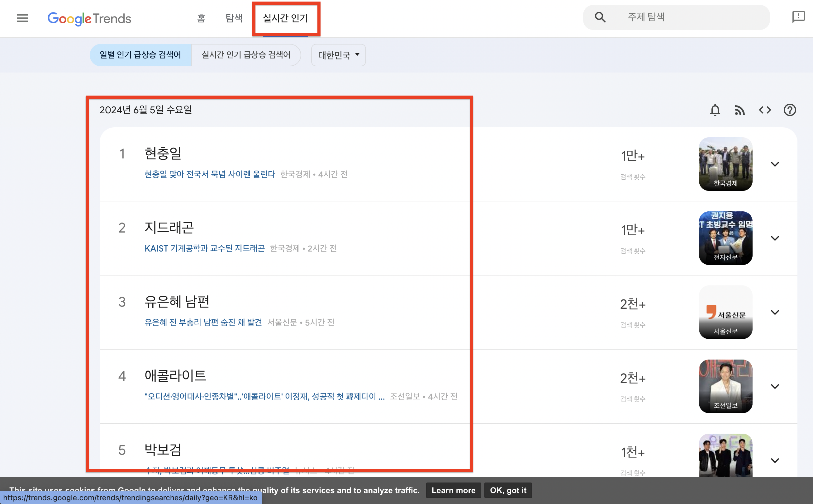Expand the 애콜라이트 trend row chevron

[x=775, y=387]
